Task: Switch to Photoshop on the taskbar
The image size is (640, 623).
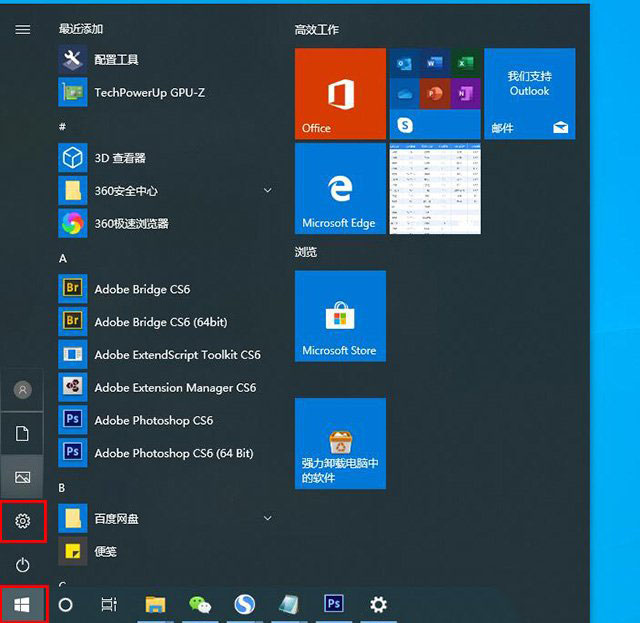Action: (334, 604)
